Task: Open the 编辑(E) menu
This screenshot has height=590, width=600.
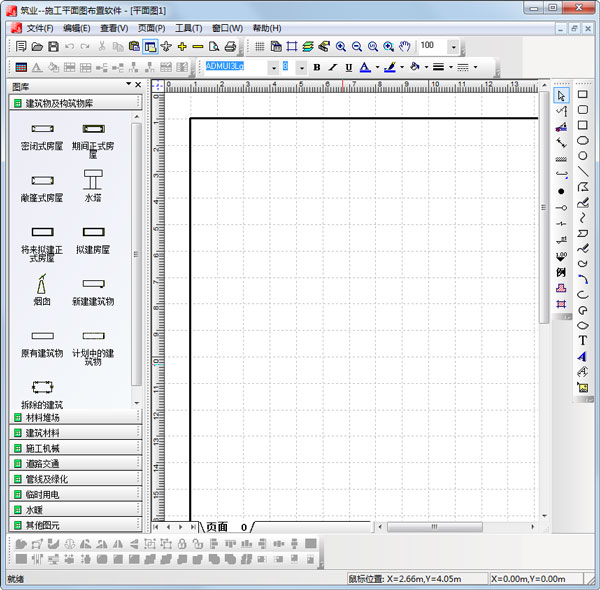Action: (x=77, y=28)
